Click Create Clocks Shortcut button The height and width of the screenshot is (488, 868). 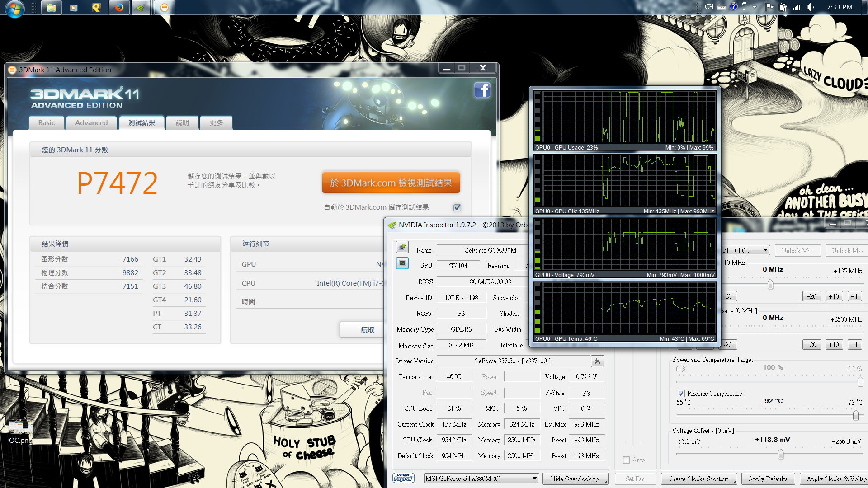click(x=698, y=479)
